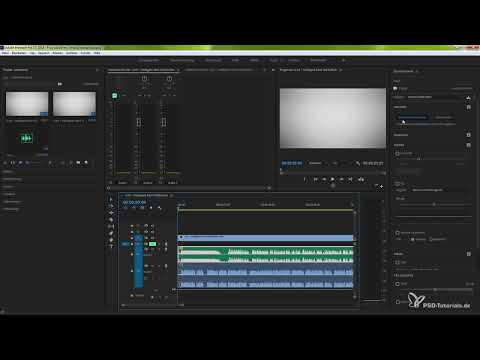
Task: Click the Go to Out button
Action: coord(350,179)
